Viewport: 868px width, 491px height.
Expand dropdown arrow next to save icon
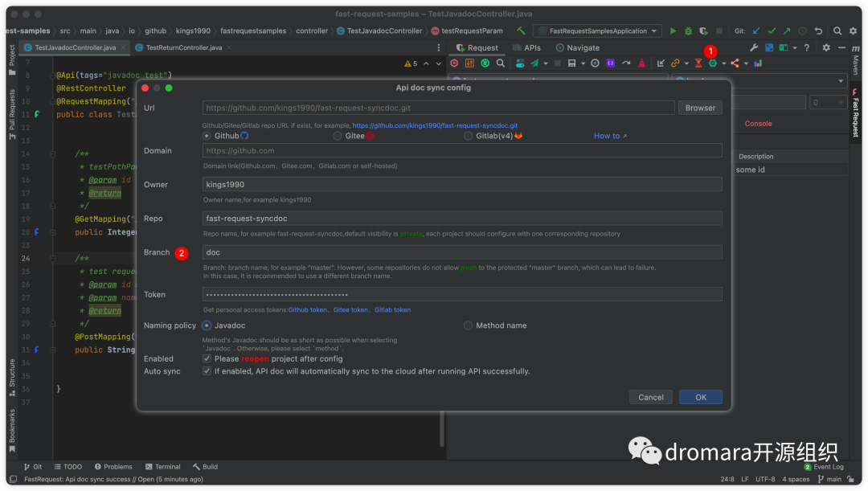point(583,63)
